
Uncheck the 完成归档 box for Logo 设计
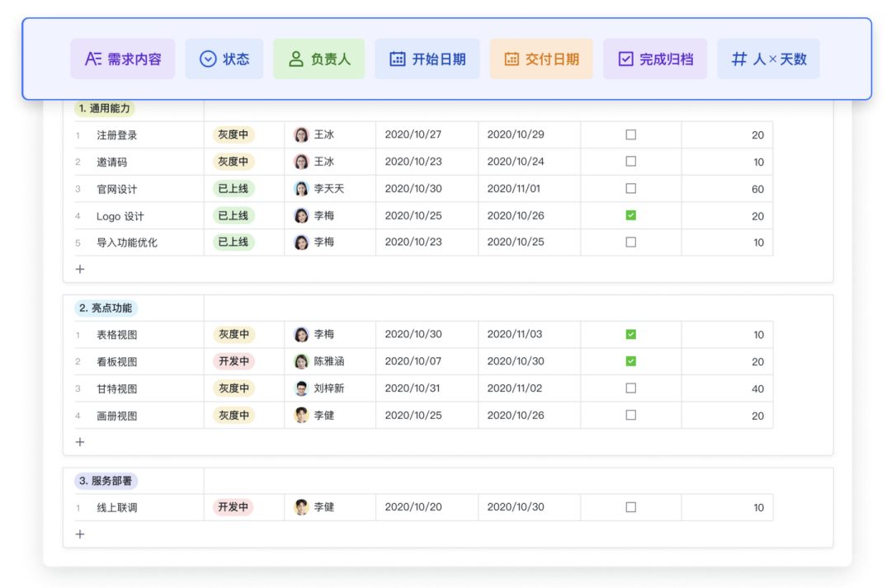click(x=631, y=215)
